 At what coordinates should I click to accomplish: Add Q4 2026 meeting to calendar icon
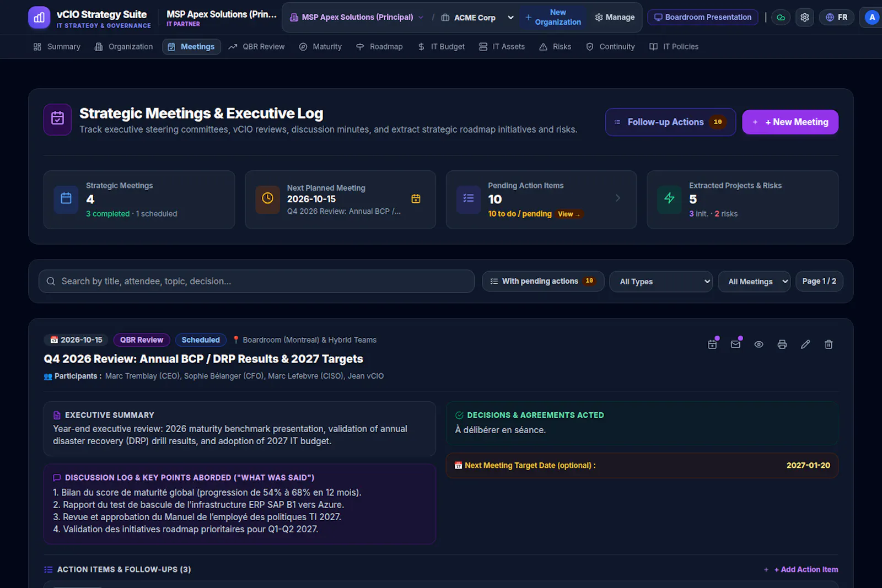click(x=712, y=344)
